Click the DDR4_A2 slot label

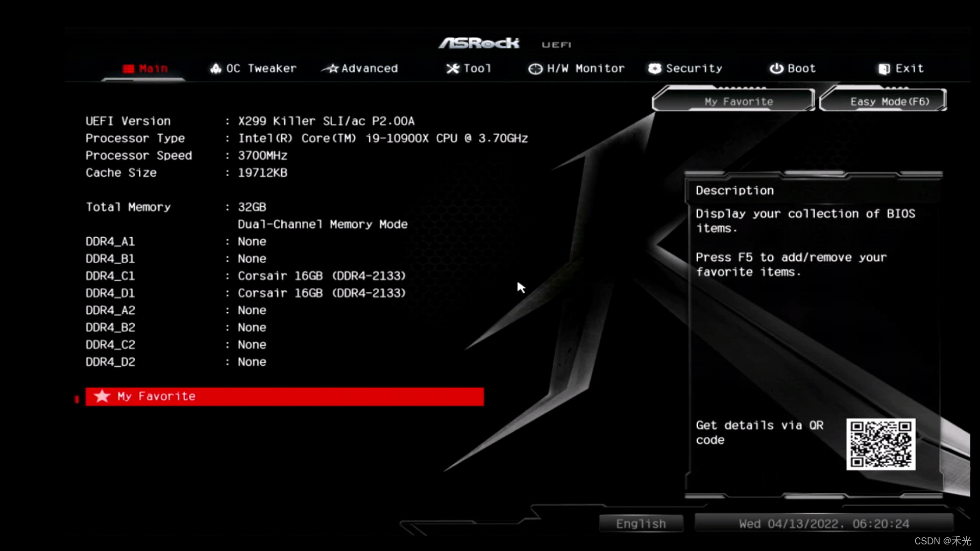110,311
